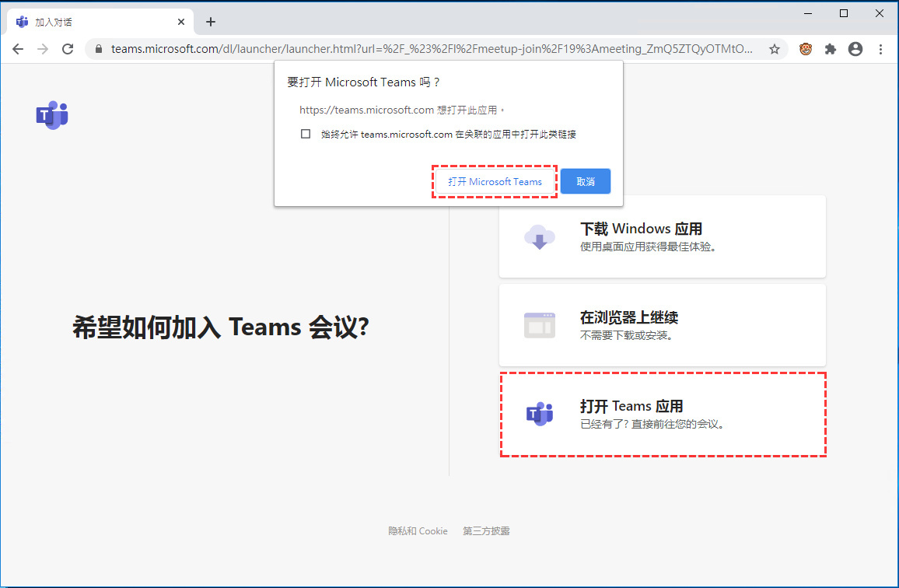
Task: Close the Chrome window
Action: tap(879, 13)
